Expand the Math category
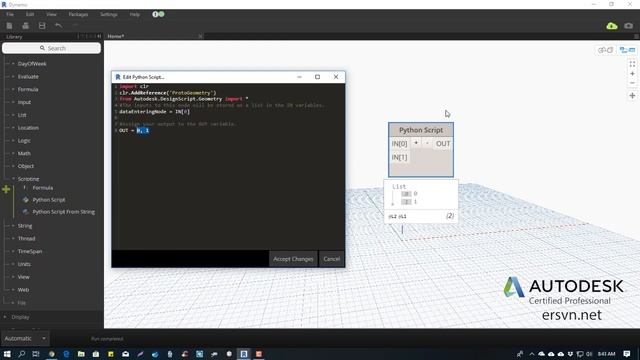 coord(24,153)
